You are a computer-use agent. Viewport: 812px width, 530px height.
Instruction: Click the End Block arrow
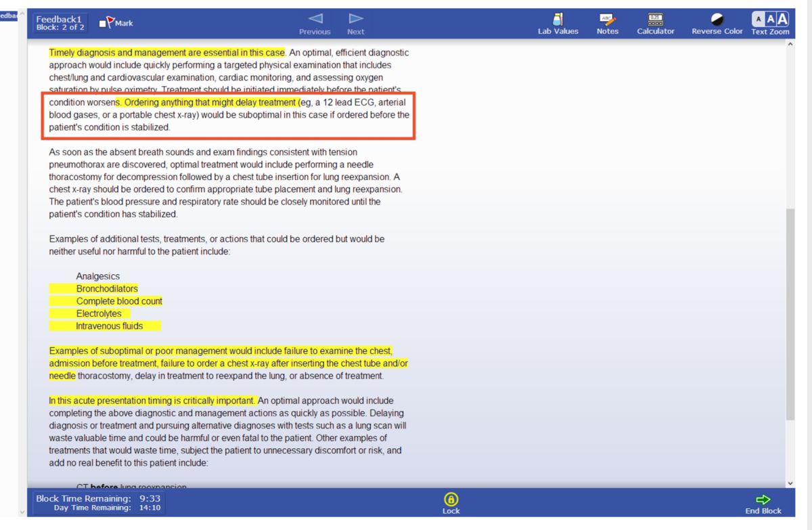point(763,500)
